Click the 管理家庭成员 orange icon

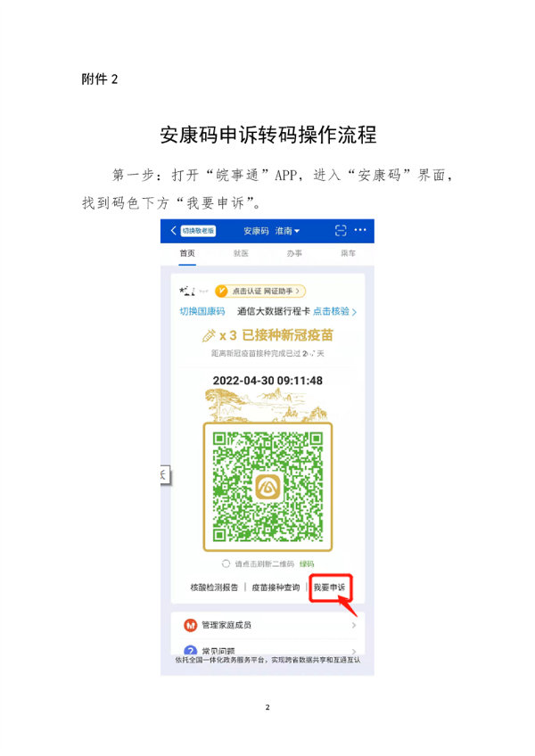(191, 625)
